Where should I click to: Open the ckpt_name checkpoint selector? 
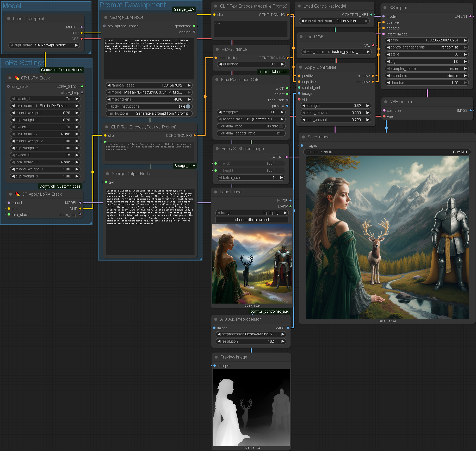[x=44, y=45]
